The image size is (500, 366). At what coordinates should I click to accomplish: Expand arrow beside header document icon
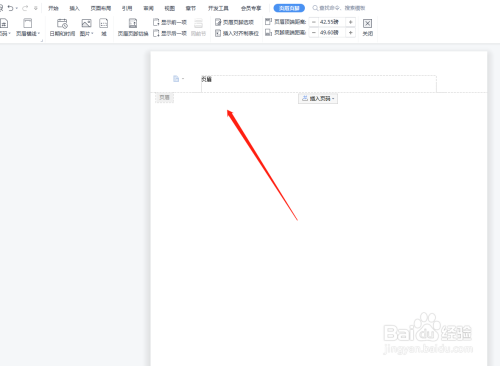183,79
